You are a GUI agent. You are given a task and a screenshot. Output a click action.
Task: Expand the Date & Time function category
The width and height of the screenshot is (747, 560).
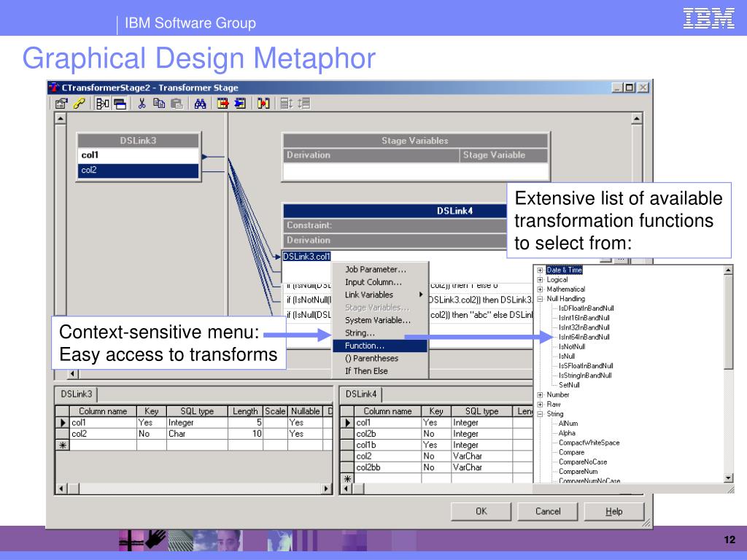[540, 270]
